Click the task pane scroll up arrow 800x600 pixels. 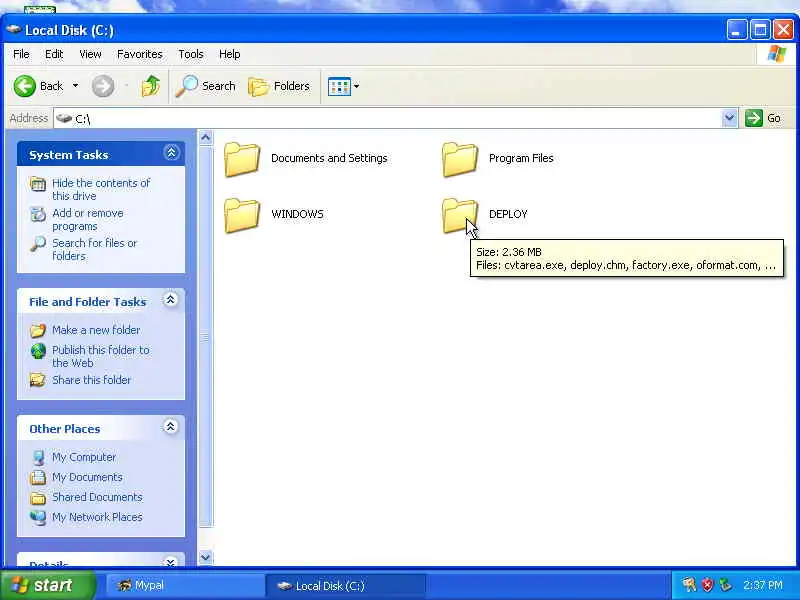[206, 137]
